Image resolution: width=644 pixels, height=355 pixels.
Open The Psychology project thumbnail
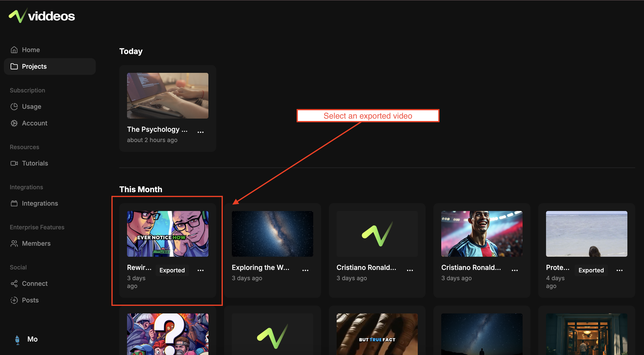(168, 96)
